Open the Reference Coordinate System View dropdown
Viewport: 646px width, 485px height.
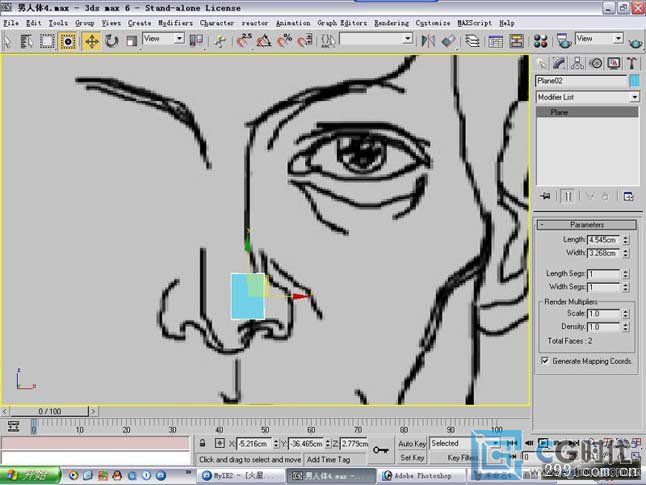click(163, 39)
